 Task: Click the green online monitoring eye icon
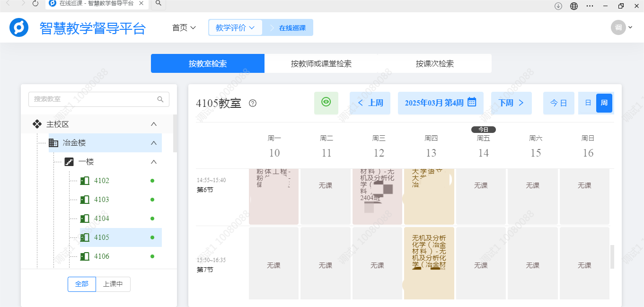click(326, 103)
